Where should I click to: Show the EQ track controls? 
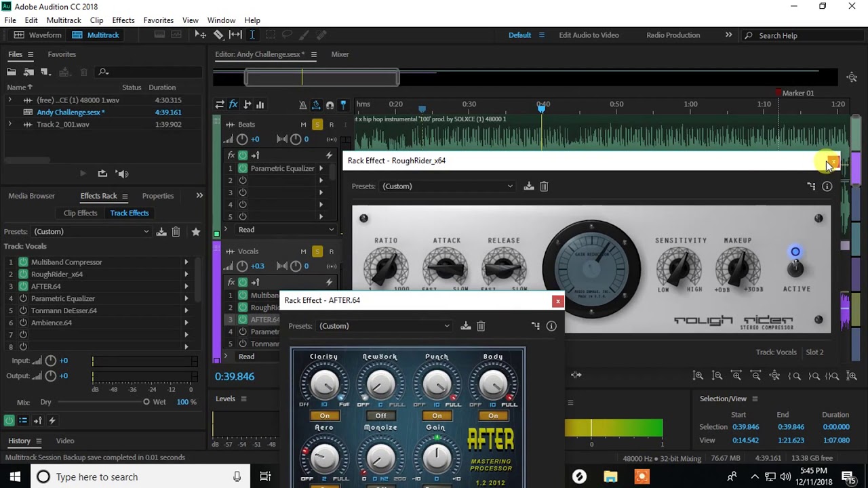[x=260, y=104]
